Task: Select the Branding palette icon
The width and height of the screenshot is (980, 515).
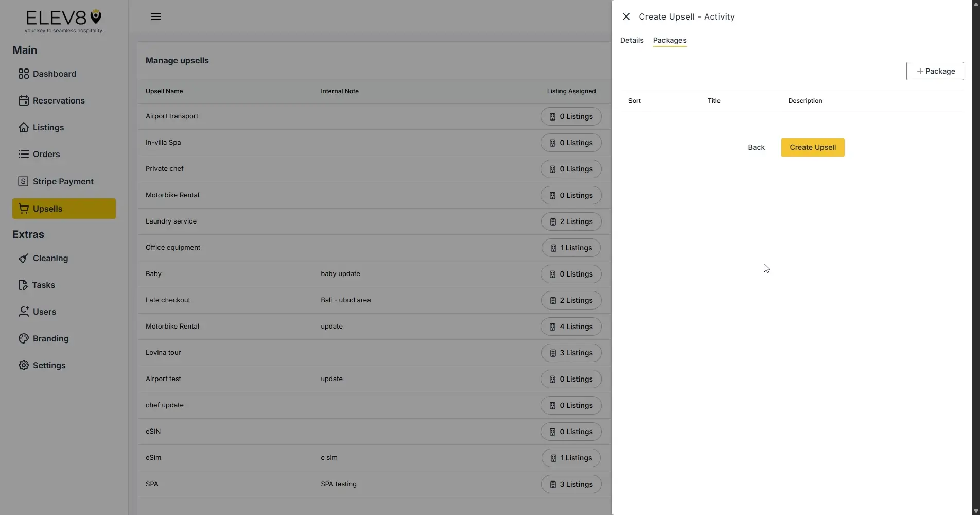Action: (x=24, y=338)
